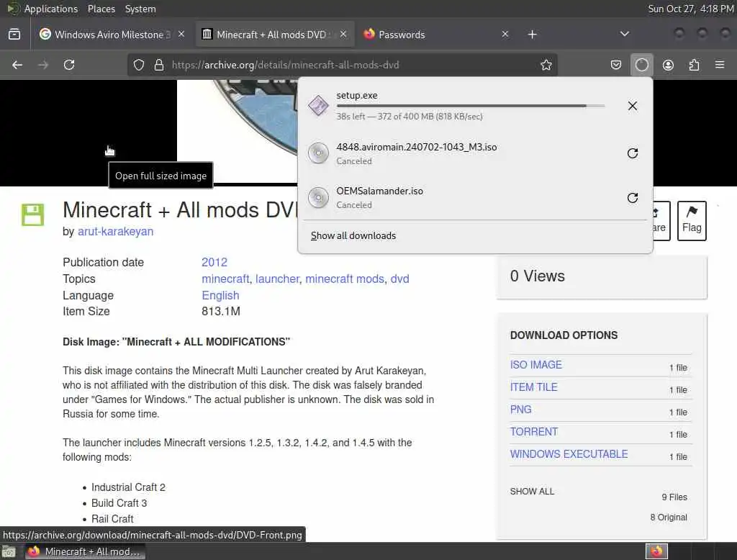Cancel the setup.exe download
This screenshot has height=560, width=737.
tap(633, 106)
